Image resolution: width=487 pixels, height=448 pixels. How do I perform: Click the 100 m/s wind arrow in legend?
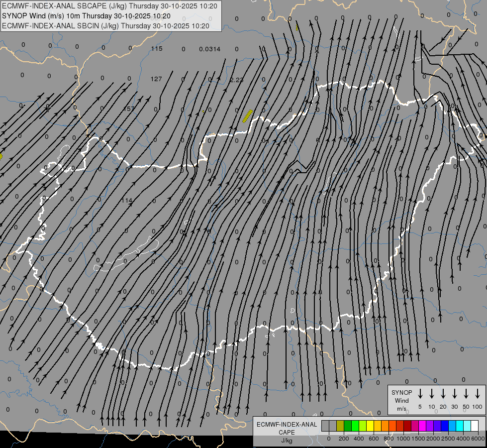click(478, 394)
